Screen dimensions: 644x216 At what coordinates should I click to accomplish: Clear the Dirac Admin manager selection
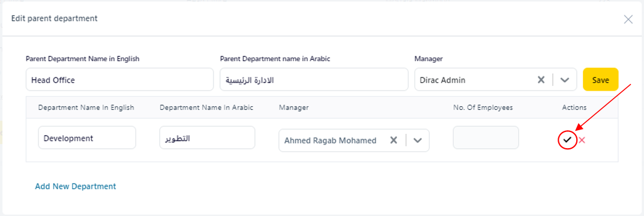point(541,80)
